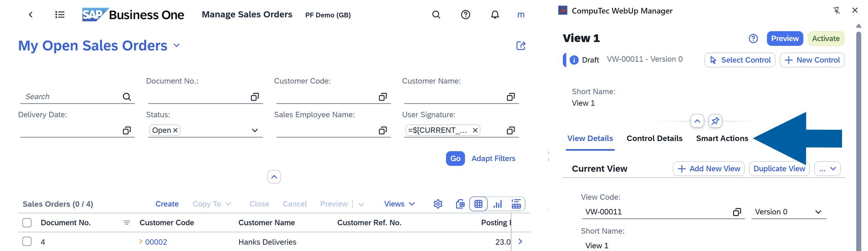Open value help for Customer Name
The image size is (868, 251).
click(x=511, y=97)
